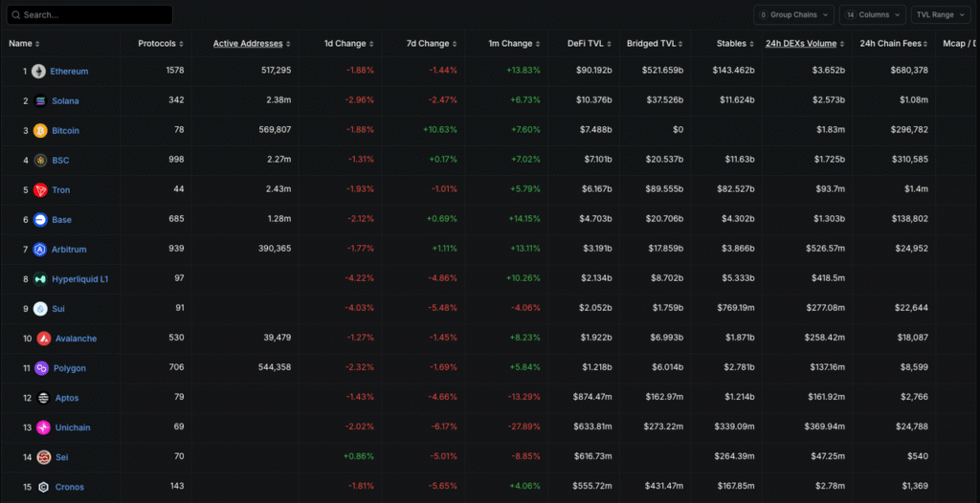Click Tron's stables value $82.527b

tap(736, 188)
